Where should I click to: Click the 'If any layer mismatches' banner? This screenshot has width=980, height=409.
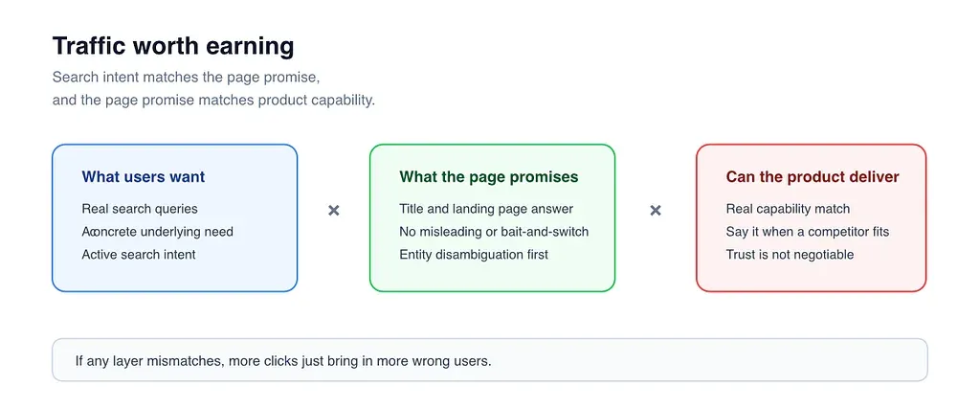[x=490, y=360]
